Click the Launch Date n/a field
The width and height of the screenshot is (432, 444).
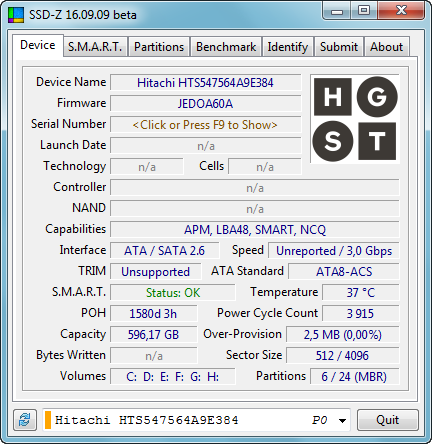206,146
